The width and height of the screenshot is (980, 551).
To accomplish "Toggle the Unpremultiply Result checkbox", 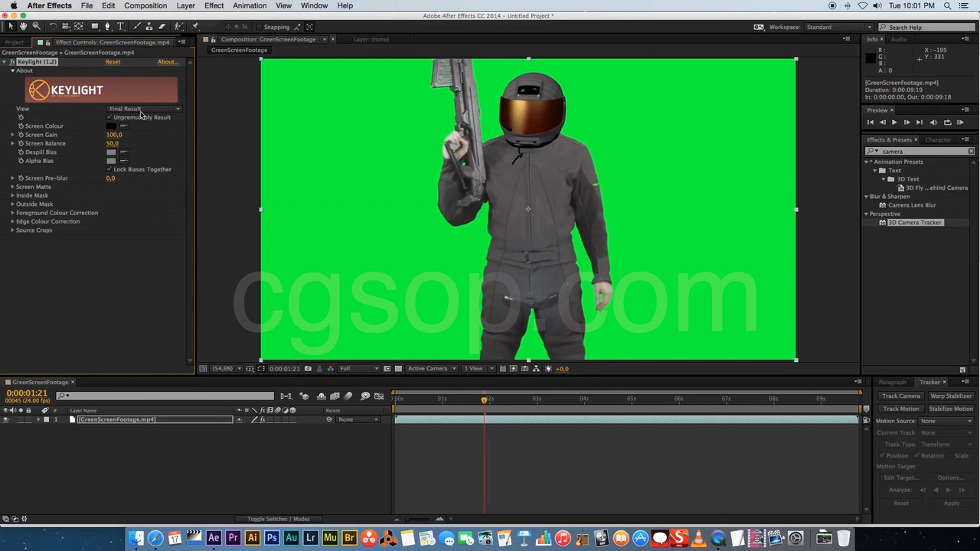I will pos(109,117).
